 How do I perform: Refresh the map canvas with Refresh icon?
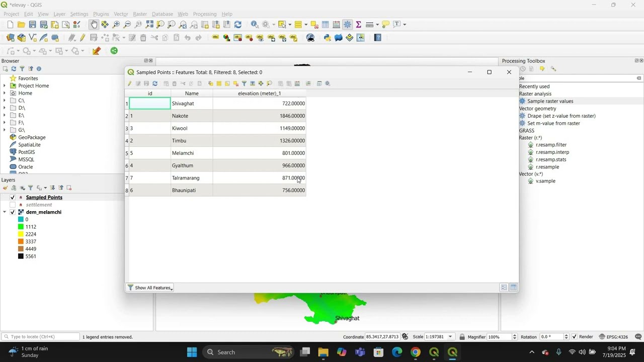pos(238,24)
